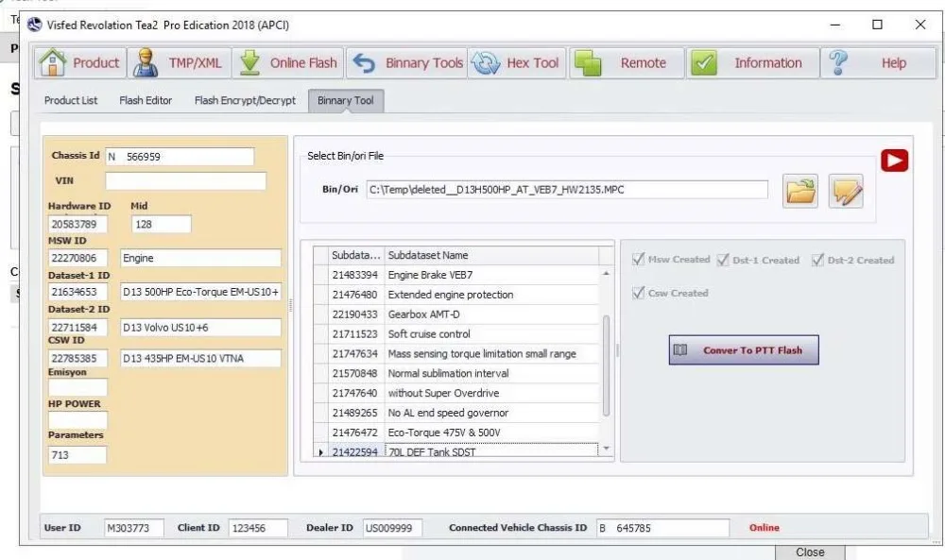Click the Connected Vehicle Chassis ID field
The height and width of the screenshot is (560, 945).
point(662,528)
